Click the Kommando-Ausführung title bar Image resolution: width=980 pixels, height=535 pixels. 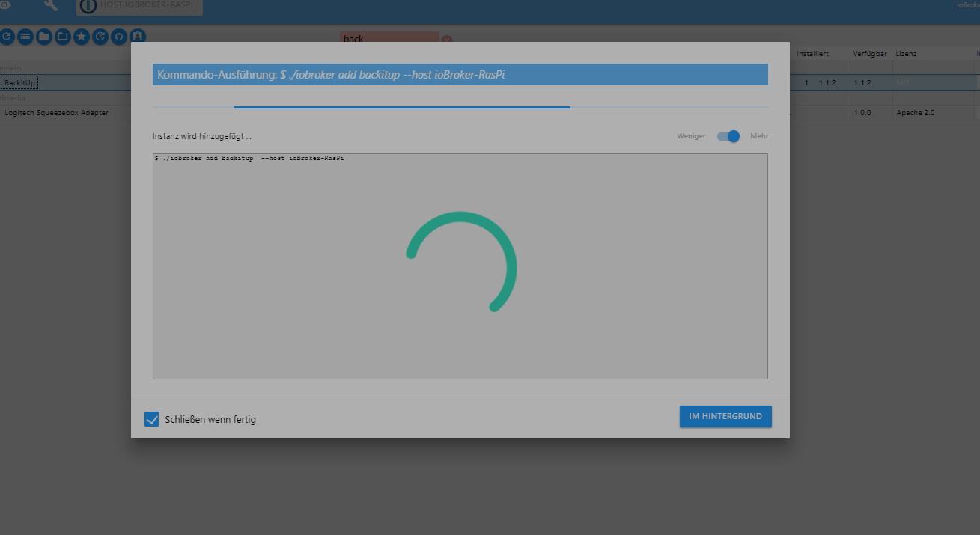(x=460, y=75)
